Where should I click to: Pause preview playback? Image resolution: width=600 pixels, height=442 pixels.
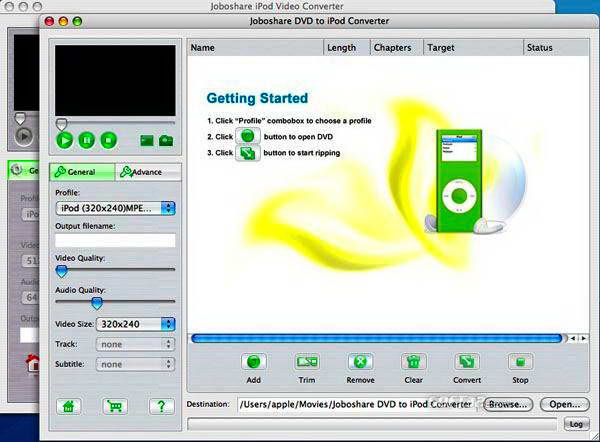tap(87, 140)
